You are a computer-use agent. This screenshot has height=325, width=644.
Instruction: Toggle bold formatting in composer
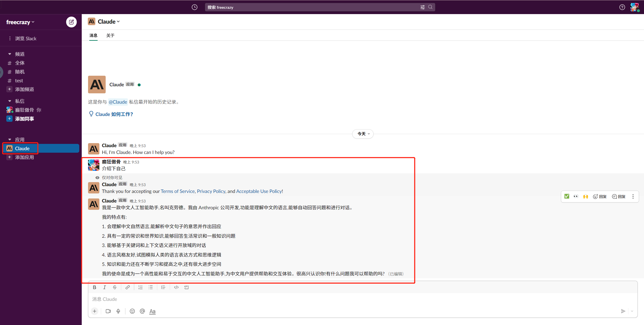click(94, 287)
